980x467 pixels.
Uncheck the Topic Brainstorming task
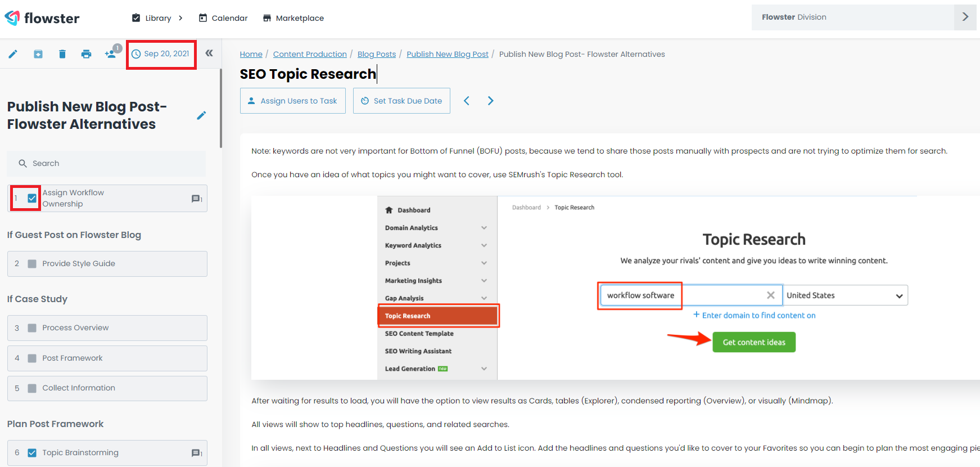pyautogui.click(x=32, y=453)
